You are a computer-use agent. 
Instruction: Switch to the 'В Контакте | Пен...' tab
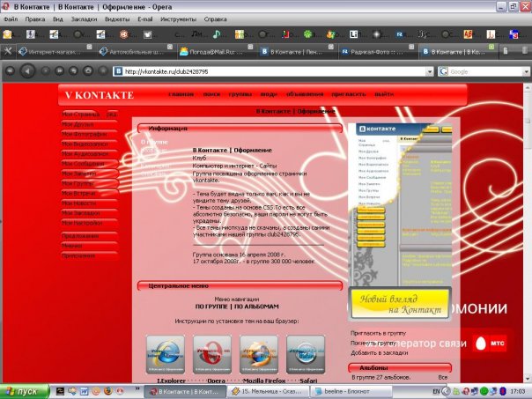(296, 52)
